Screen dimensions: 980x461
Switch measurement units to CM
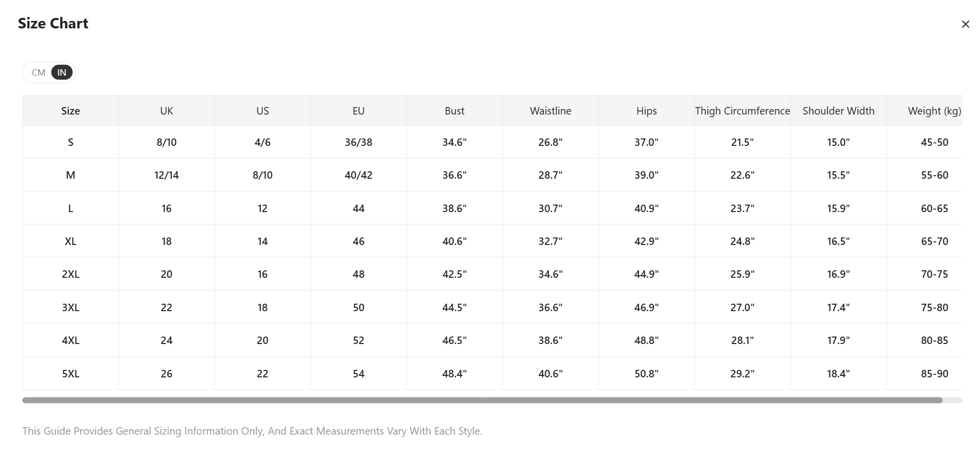38,73
